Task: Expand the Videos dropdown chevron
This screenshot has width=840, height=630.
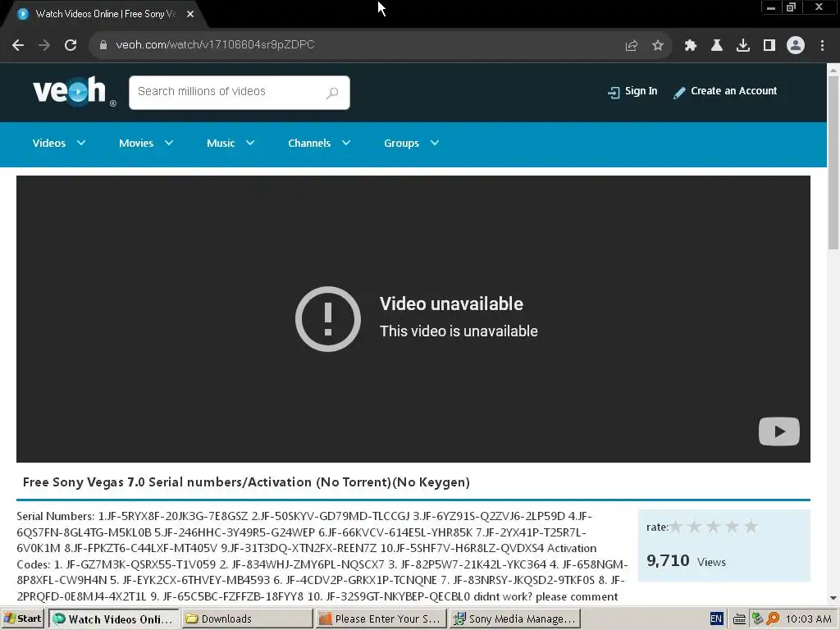Action: pyautogui.click(x=81, y=143)
